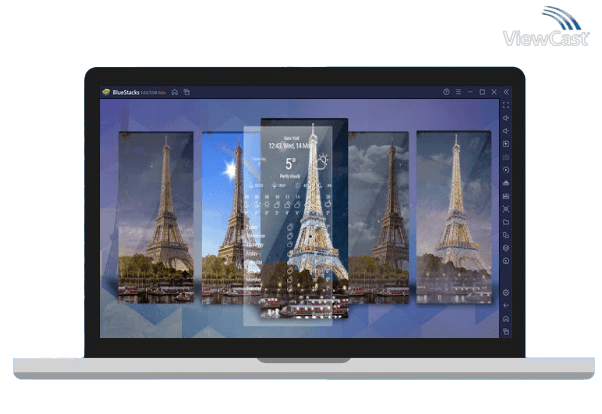This screenshot has height=414, width=602.
Task: Select the rightmost foggy Eiffel Tower wallpaper
Action: (454, 217)
